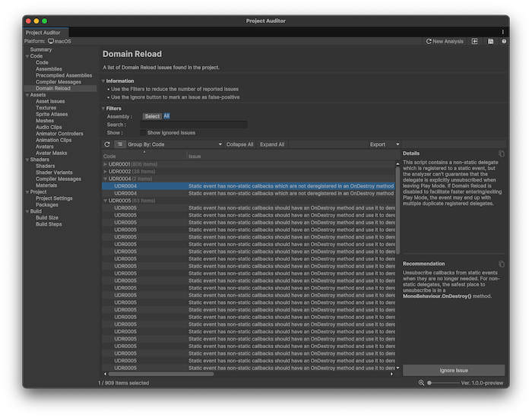
Task: Collapse the Information section foldout
Action: tap(104, 81)
